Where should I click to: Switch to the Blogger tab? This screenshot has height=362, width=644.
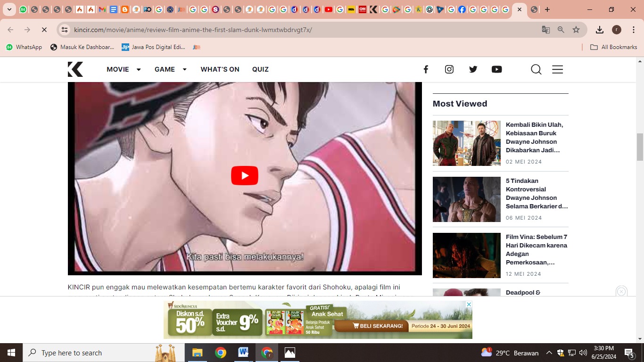[x=125, y=9]
